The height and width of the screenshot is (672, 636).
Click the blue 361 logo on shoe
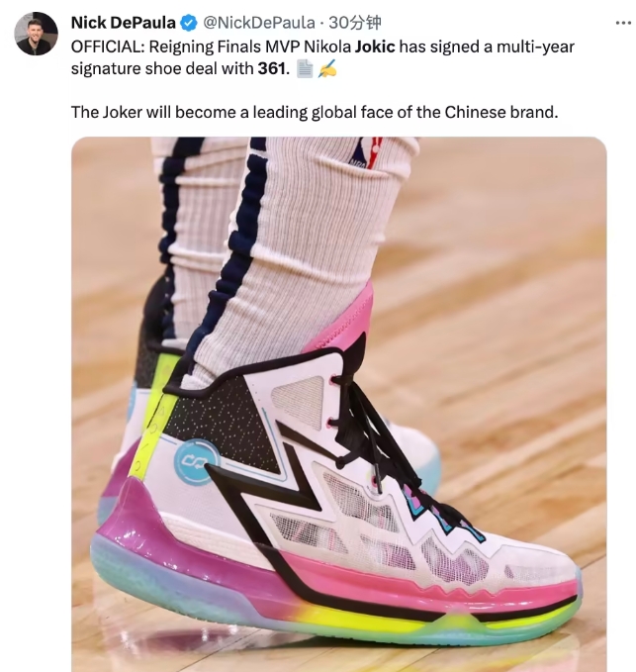[x=195, y=461]
